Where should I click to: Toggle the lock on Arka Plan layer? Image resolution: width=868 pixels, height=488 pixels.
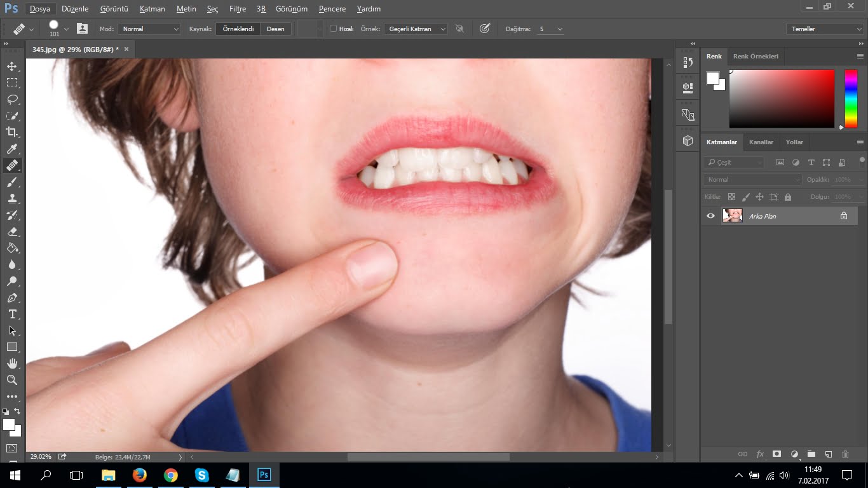[843, 215]
